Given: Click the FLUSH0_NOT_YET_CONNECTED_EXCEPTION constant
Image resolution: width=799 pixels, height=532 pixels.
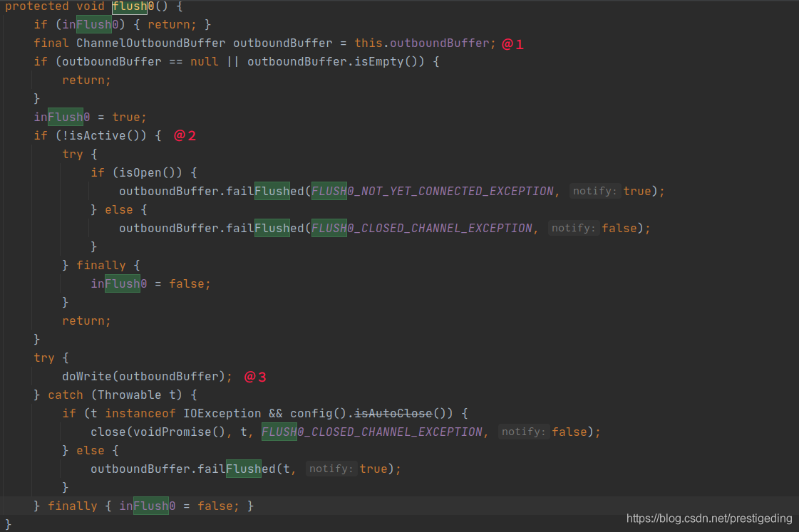Looking at the screenshot, I should [432, 192].
